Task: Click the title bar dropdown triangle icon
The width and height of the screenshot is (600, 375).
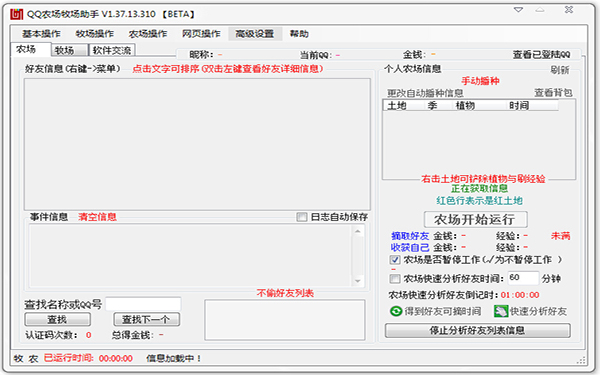Action: (x=518, y=10)
